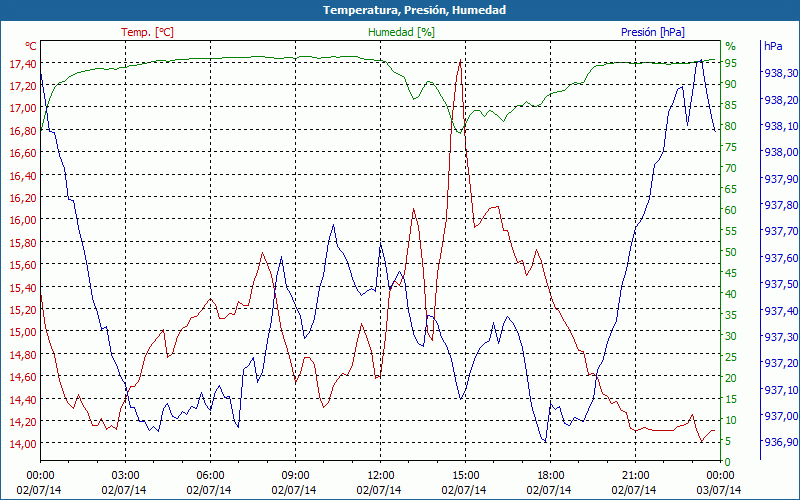Click temperature axis value 16,40
The width and height of the screenshot is (800, 500).
23,176
